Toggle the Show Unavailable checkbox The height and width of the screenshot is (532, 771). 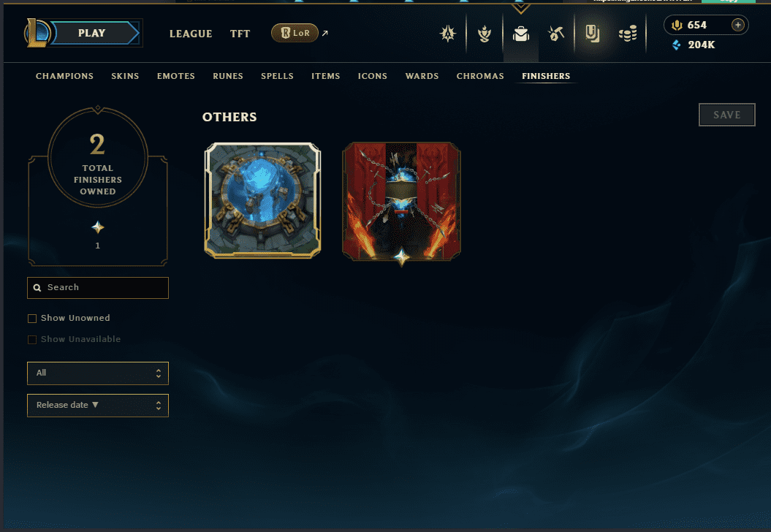point(32,340)
